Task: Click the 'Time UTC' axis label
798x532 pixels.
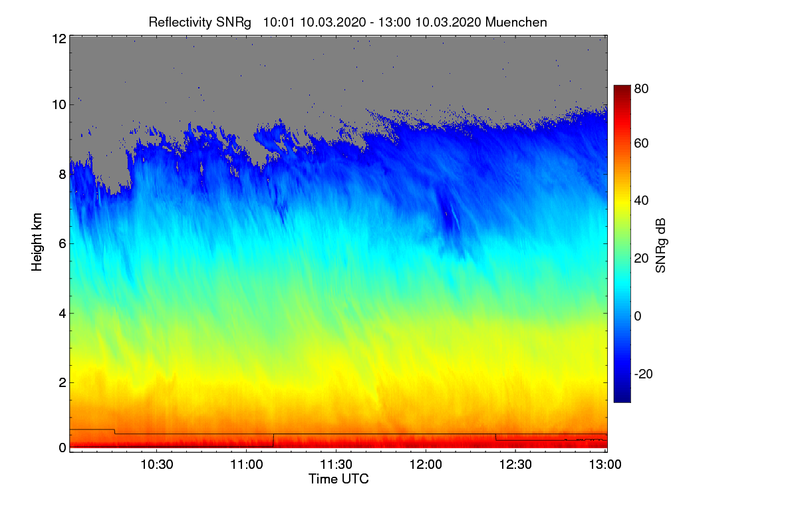Action: click(338, 479)
